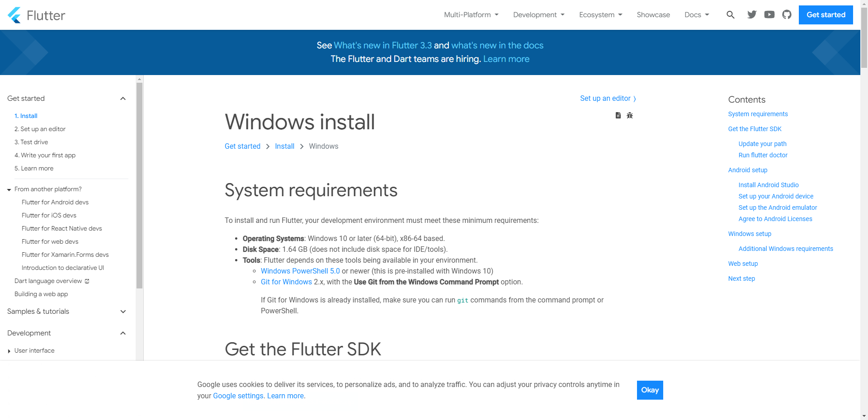The width and height of the screenshot is (868, 420).
Task: Open the Multi-Platform dropdown menu
Action: point(471,14)
